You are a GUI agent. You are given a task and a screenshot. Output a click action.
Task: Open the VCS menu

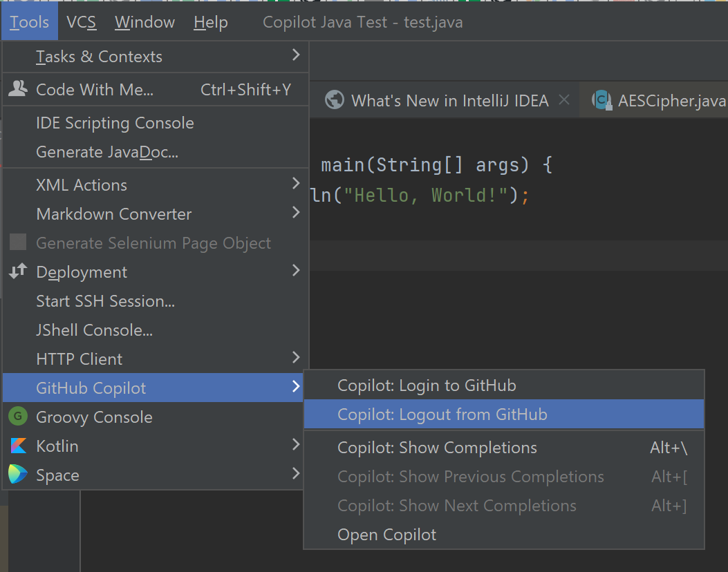point(82,22)
